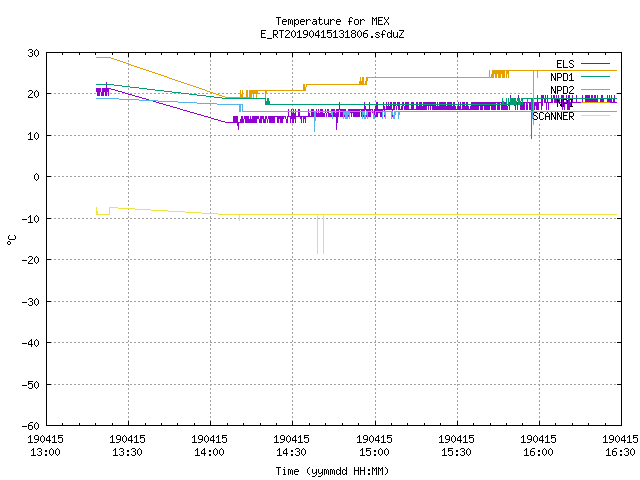Click the °C y-axis unit label

click(11, 240)
